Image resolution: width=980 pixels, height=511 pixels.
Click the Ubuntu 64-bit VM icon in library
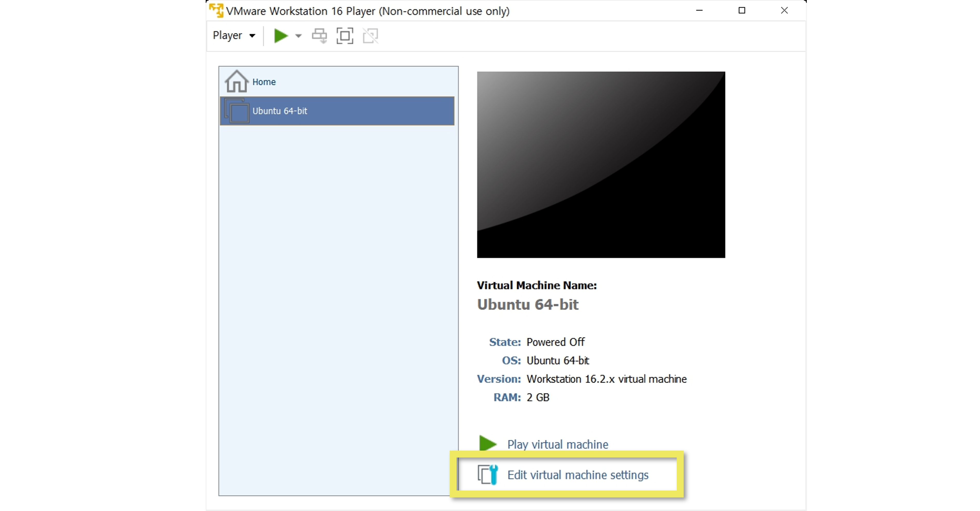pyautogui.click(x=236, y=111)
